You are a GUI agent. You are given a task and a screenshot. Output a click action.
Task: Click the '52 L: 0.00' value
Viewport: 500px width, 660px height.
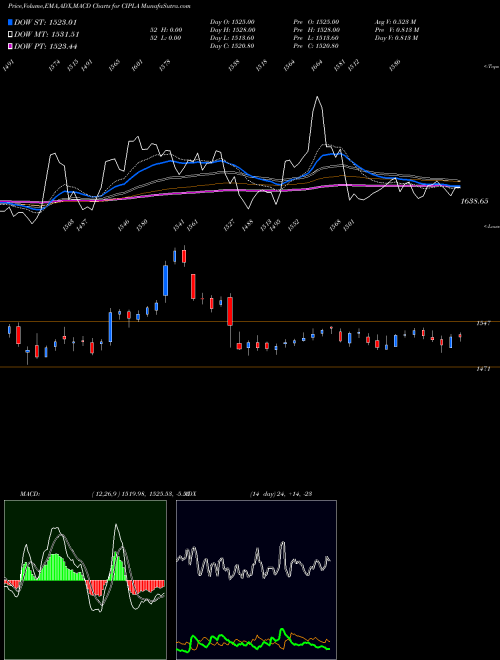pyautogui.click(x=165, y=38)
